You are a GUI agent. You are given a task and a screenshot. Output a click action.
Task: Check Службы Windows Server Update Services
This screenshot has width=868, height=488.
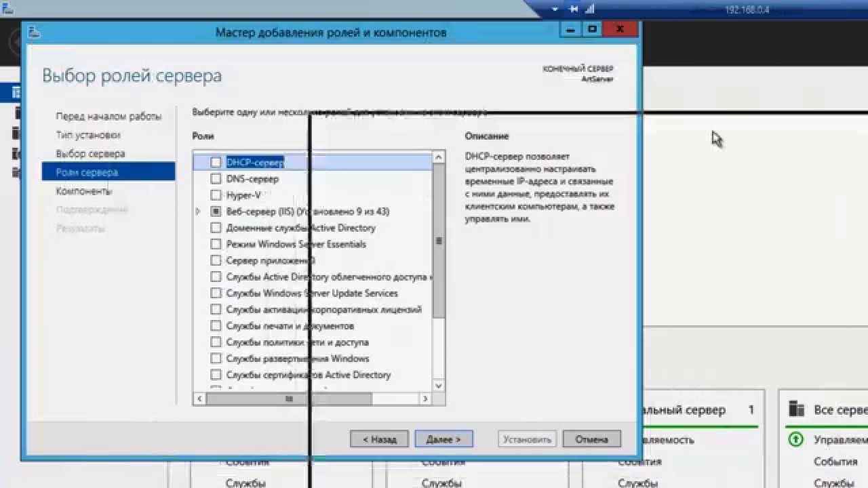point(216,293)
